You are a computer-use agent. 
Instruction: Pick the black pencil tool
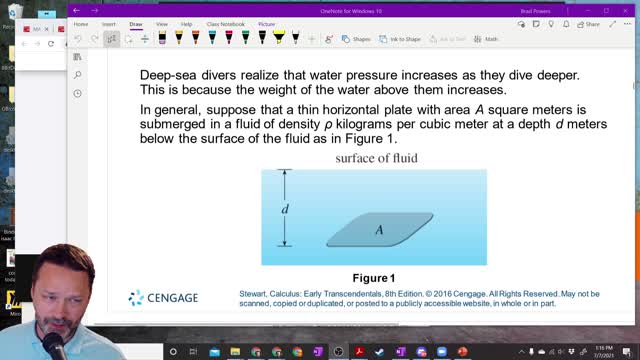(296, 38)
